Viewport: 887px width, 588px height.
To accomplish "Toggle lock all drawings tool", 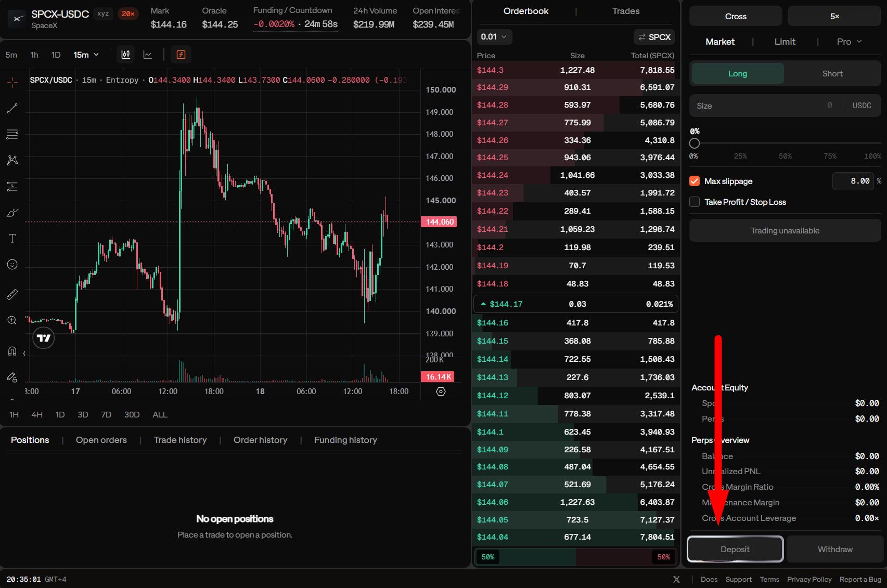I will (x=12, y=377).
